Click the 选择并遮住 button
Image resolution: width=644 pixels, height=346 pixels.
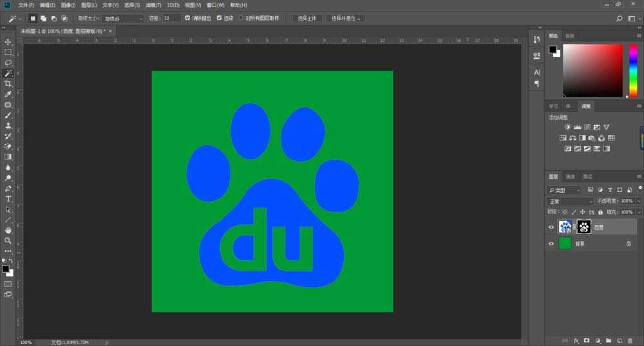click(346, 19)
